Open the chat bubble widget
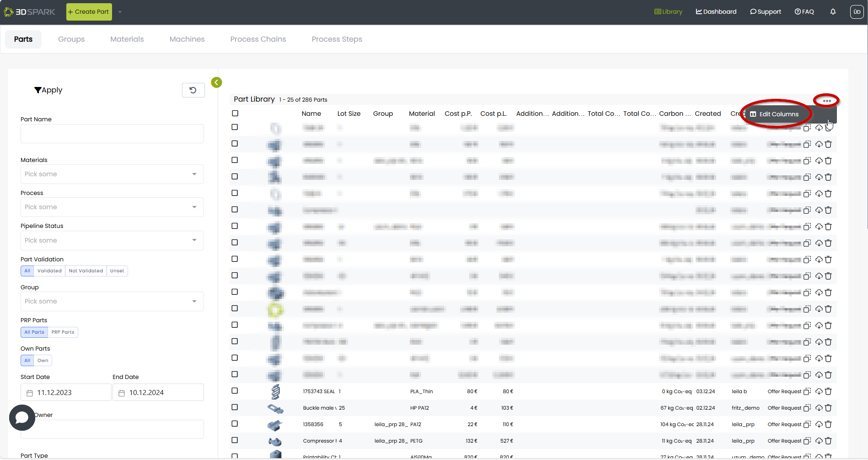Screen dimensions: 868x460 click(22, 417)
